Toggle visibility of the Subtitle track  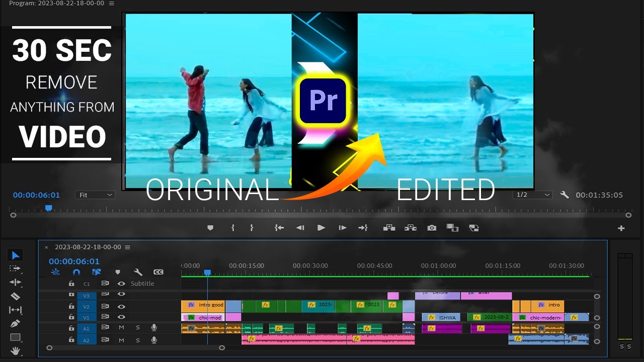[121, 284]
